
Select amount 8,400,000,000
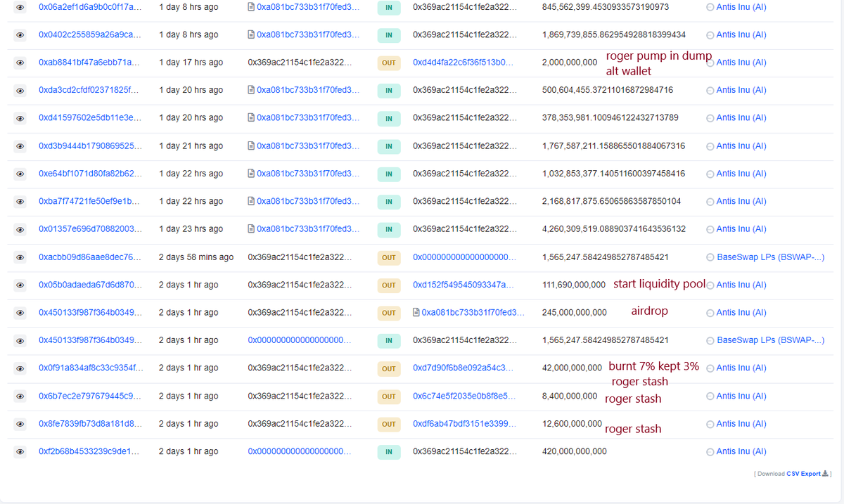[x=570, y=396]
